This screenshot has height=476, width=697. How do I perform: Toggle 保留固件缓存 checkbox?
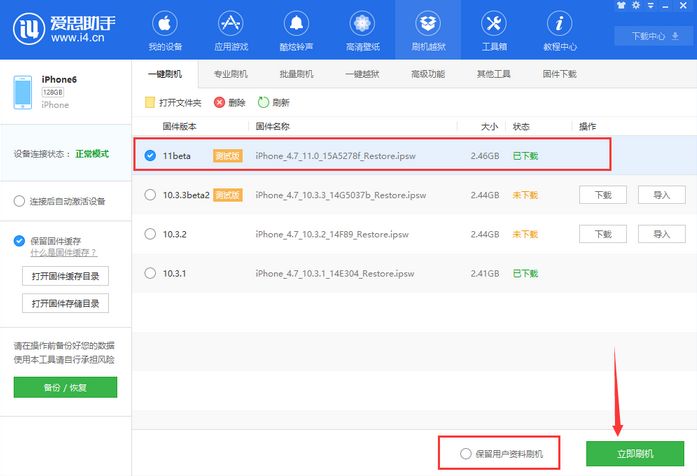pos(19,241)
